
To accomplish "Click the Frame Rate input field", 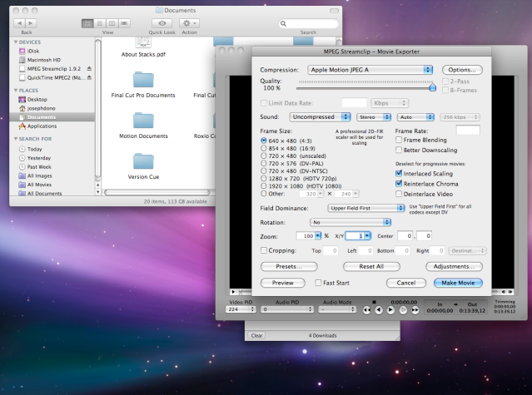I will (468, 130).
